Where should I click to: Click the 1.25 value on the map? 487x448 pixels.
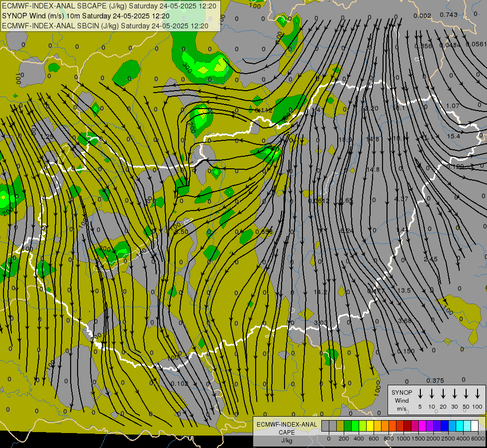[x=47, y=137]
